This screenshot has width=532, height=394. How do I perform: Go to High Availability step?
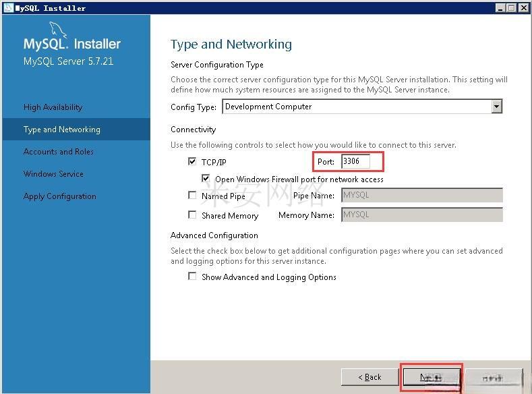[x=53, y=107]
